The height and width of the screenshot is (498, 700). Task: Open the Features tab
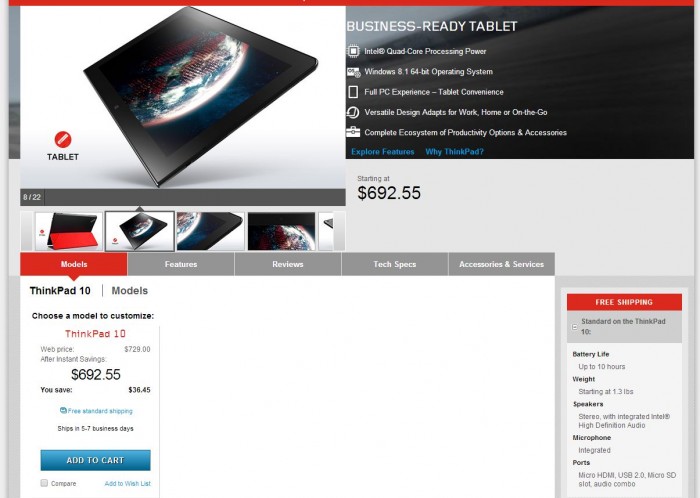[x=181, y=264]
